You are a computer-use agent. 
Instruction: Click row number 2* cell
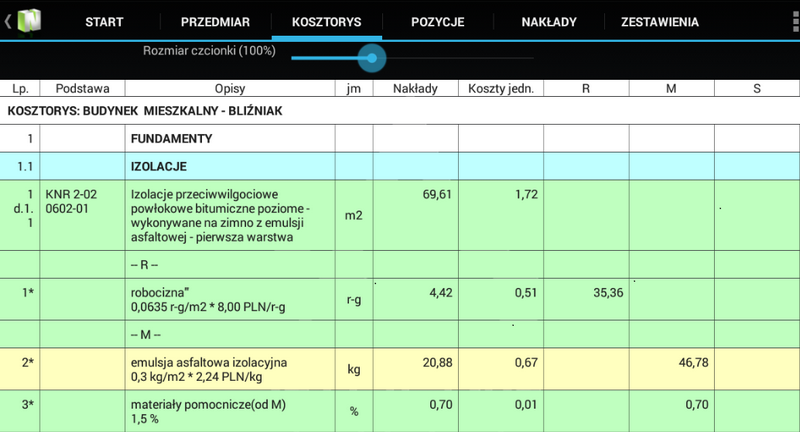coord(20,369)
